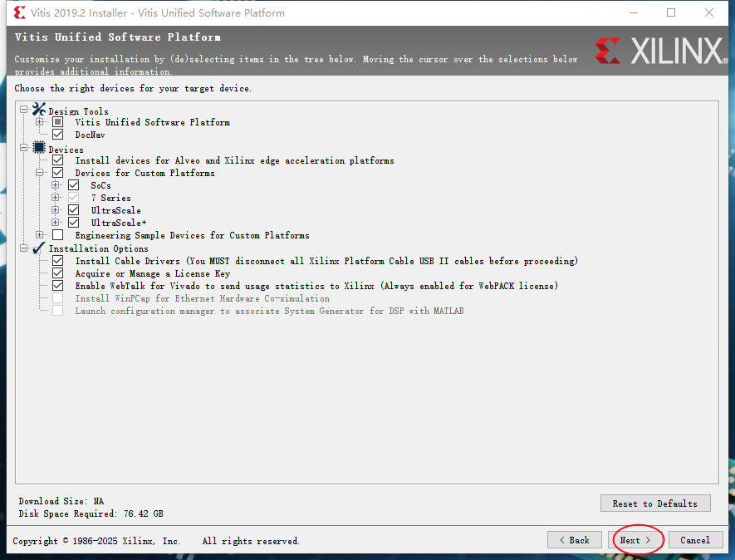The width and height of the screenshot is (735, 560).
Task: Toggle Install devices for Alveo checkbox
Action: coord(57,160)
